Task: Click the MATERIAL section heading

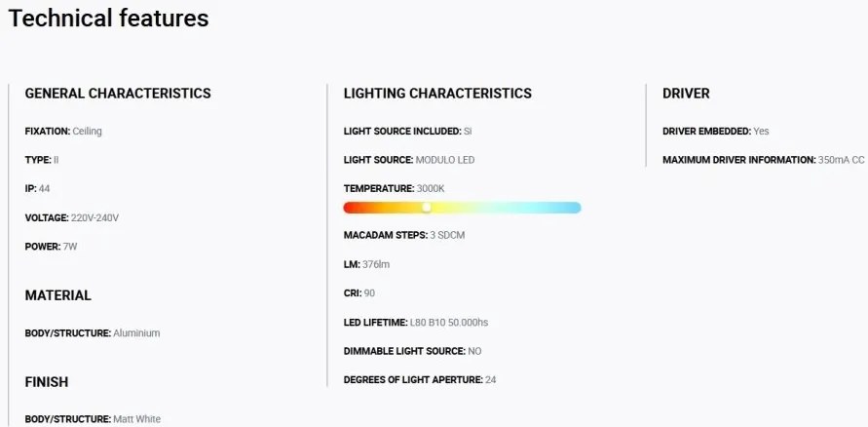Action: click(x=58, y=295)
